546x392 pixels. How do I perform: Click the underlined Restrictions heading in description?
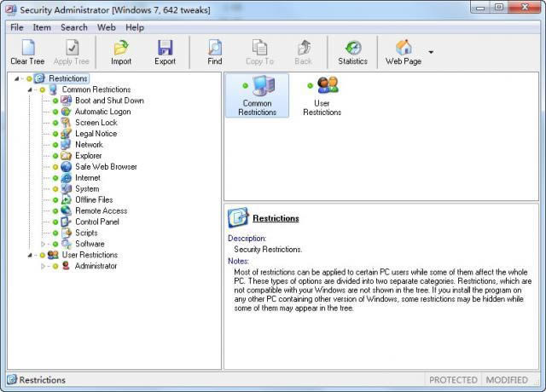[276, 218]
